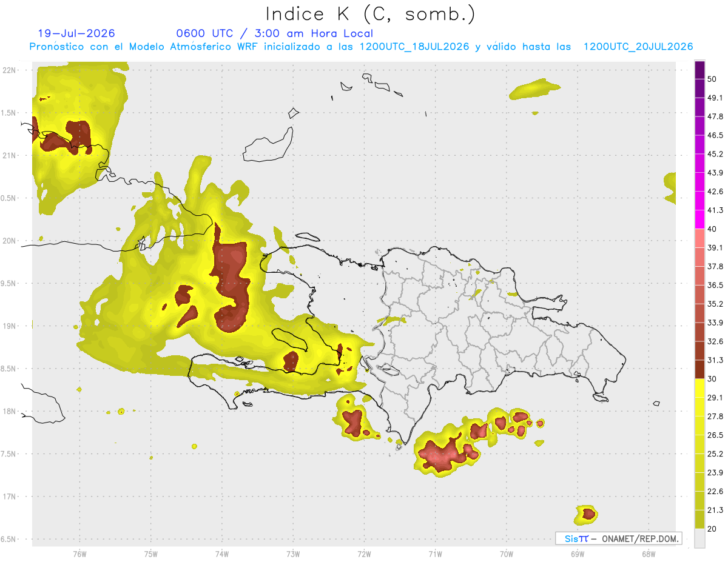Click the colorbar value 27.8
Image resolution: width=728 pixels, height=562 pixels.
716,416
